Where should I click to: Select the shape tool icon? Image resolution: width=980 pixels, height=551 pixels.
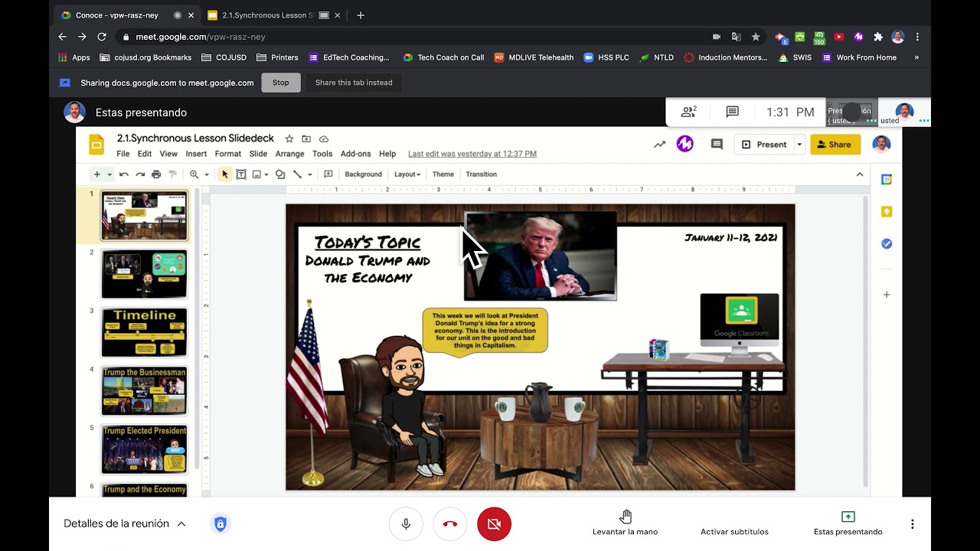tap(281, 174)
